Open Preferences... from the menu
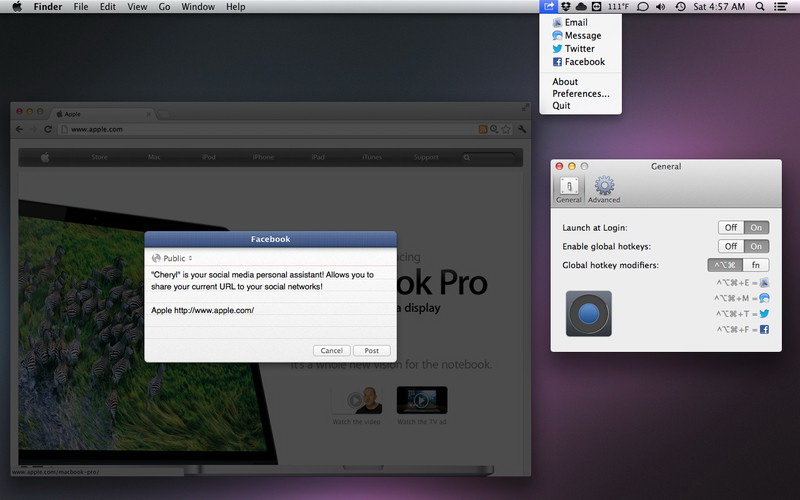 [580, 94]
